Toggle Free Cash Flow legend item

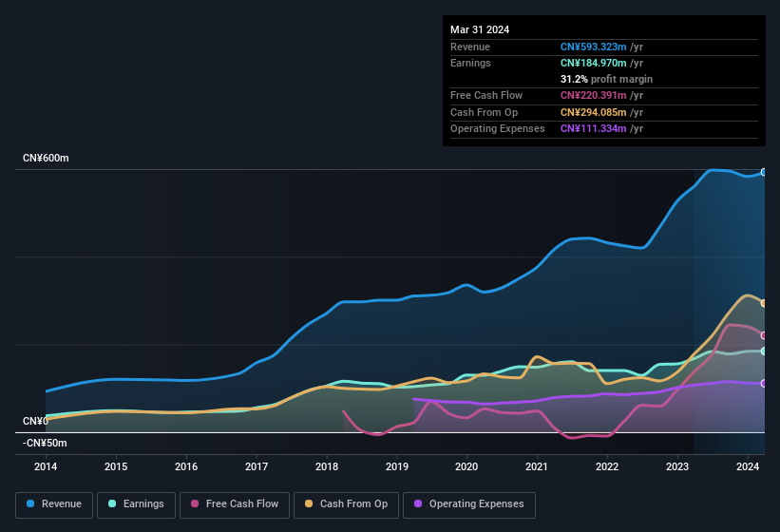pos(235,504)
